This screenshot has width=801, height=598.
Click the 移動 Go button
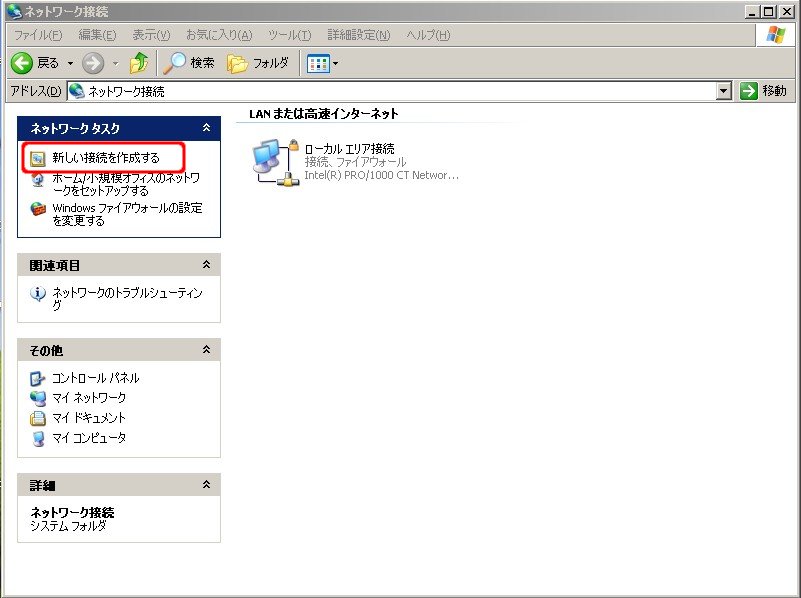pos(765,91)
